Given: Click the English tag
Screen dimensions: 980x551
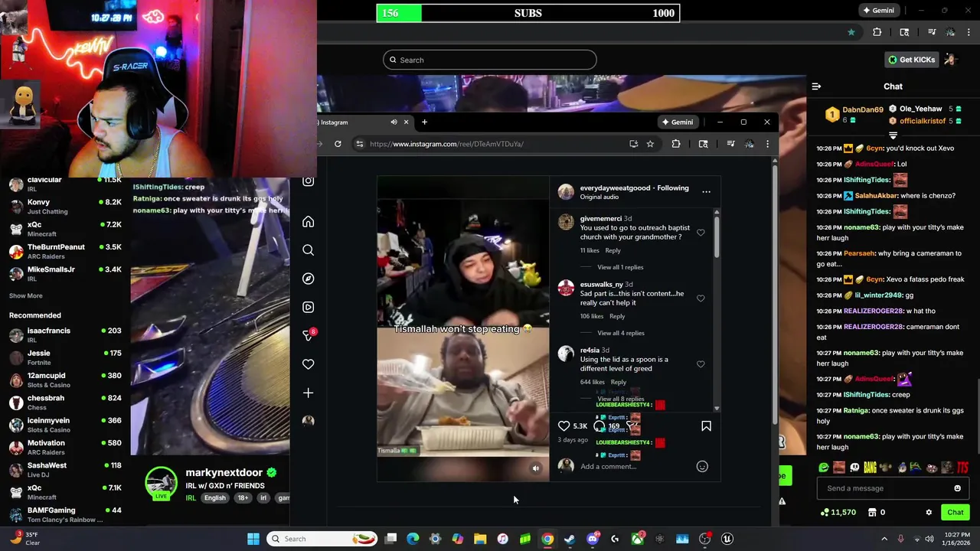Looking at the screenshot, I should pos(214,498).
